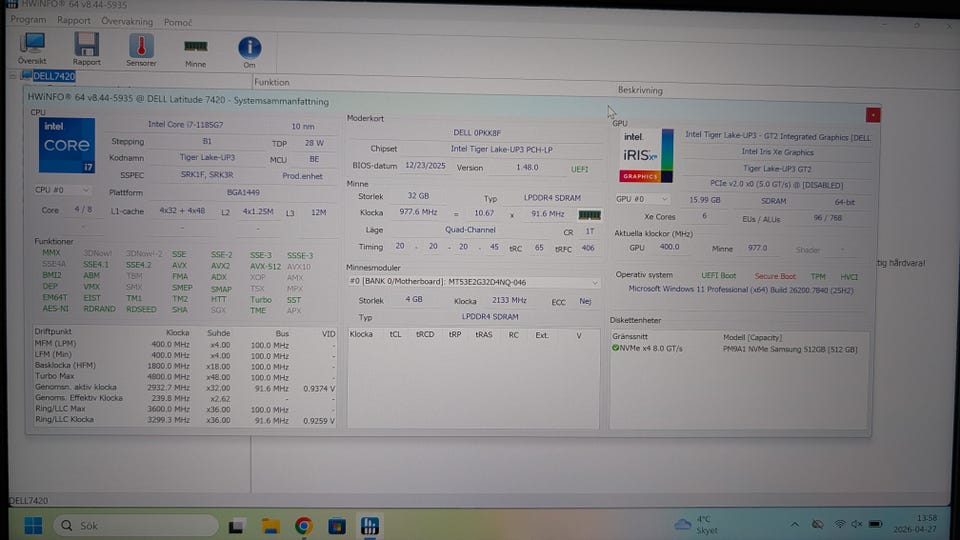The height and width of the screenshot is (540, 960).
Task: Click the HVCI indicator
Action: click(849, 277)
